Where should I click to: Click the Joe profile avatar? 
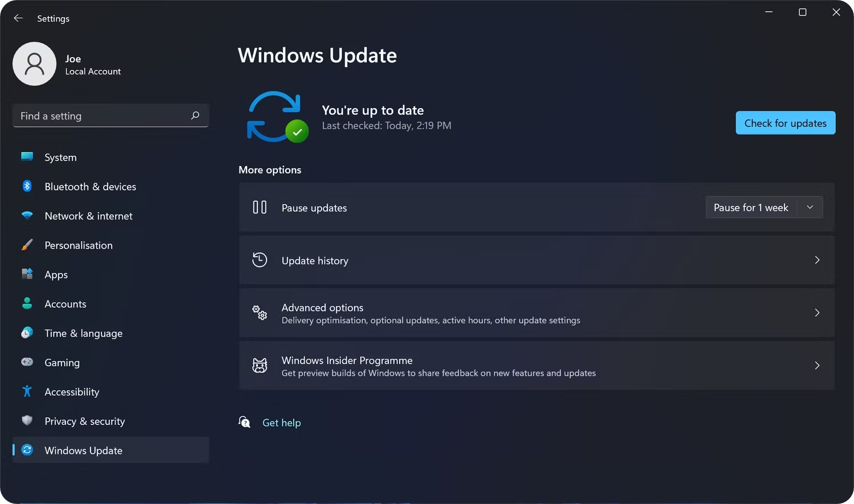click(x=35, y=64)
